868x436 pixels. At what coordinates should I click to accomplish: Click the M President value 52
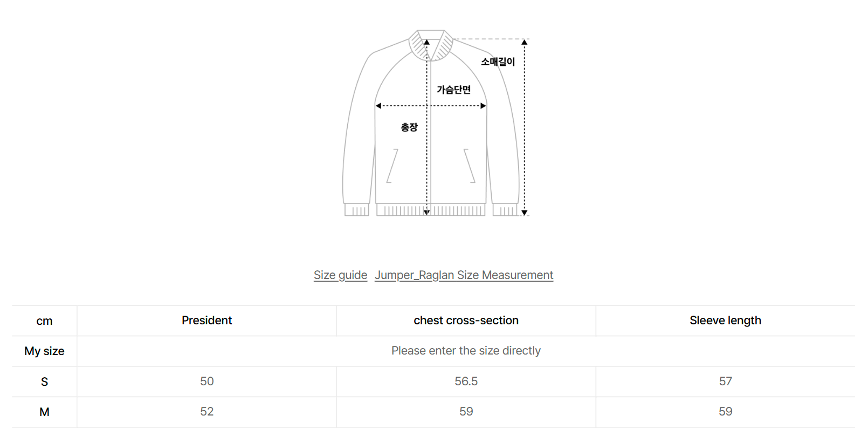(206, 412)
